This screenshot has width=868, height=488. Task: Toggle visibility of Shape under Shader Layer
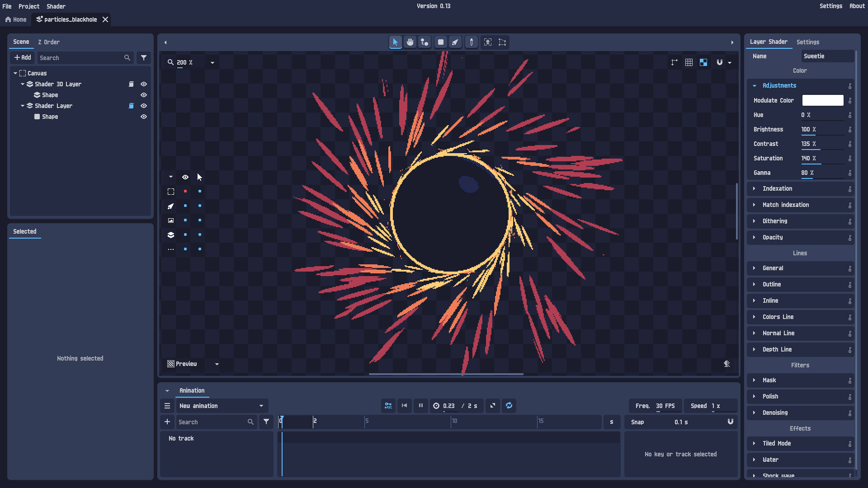144,117
